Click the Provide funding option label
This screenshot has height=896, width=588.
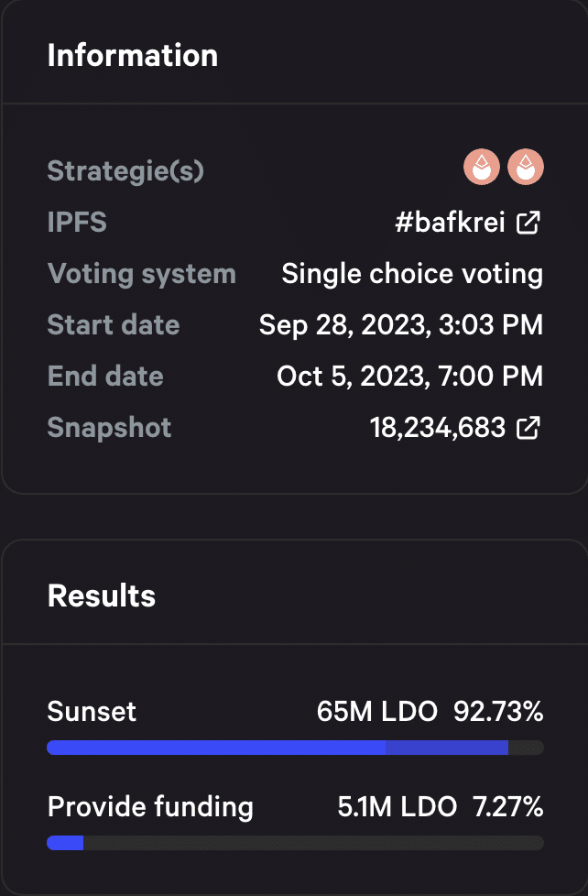click(x=150, y=807)
